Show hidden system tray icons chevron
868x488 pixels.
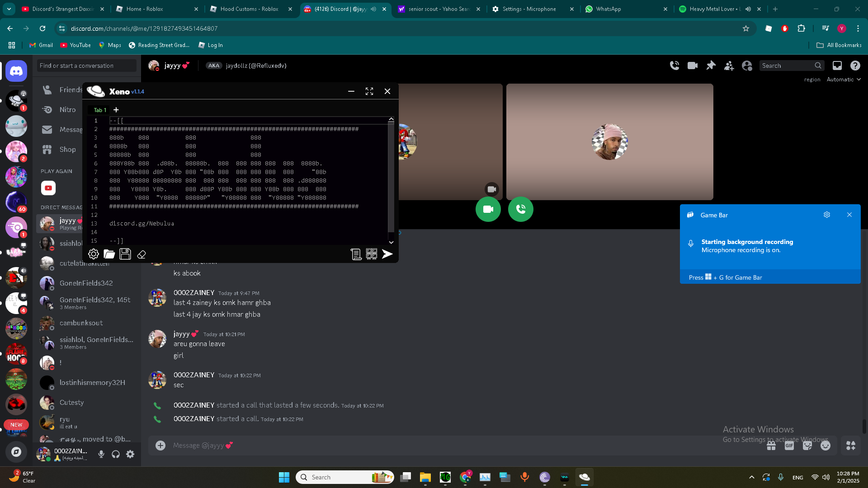(751, 477)
